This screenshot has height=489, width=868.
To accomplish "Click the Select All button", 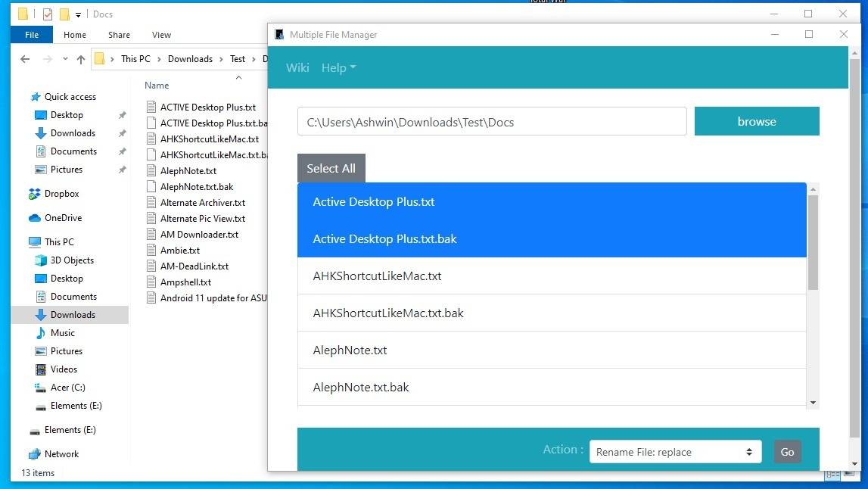I will (331, 168).
